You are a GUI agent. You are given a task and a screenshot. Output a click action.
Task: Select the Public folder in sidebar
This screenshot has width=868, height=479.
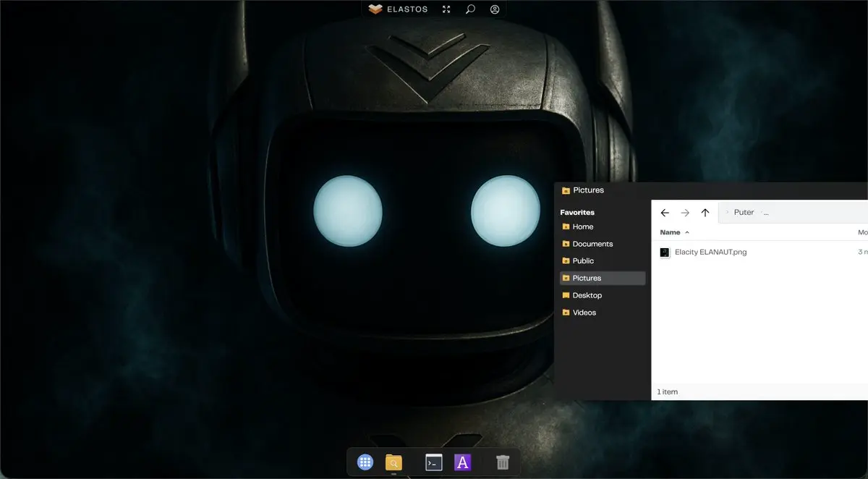coord(583,261)
